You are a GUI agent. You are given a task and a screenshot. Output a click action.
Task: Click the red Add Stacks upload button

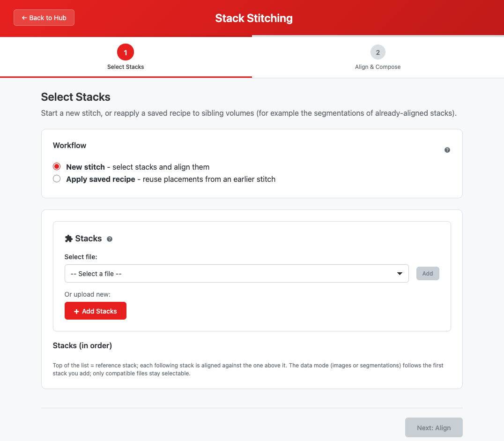(96, 311)
